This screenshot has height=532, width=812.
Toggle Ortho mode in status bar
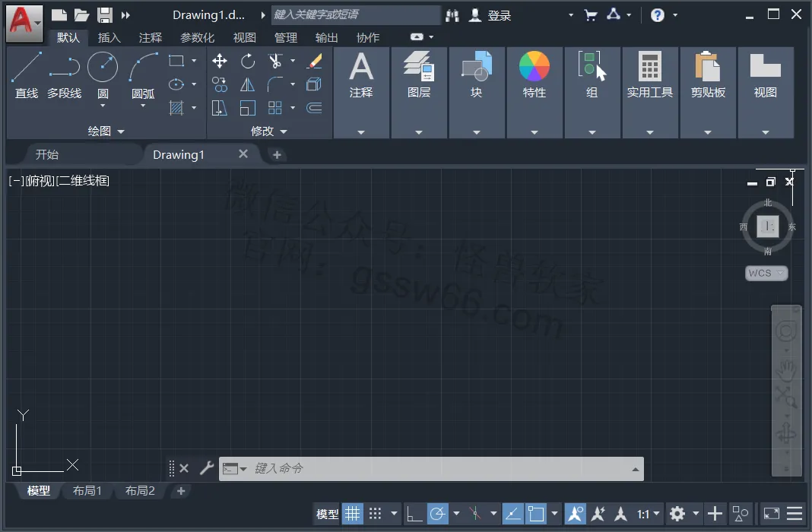414,514
